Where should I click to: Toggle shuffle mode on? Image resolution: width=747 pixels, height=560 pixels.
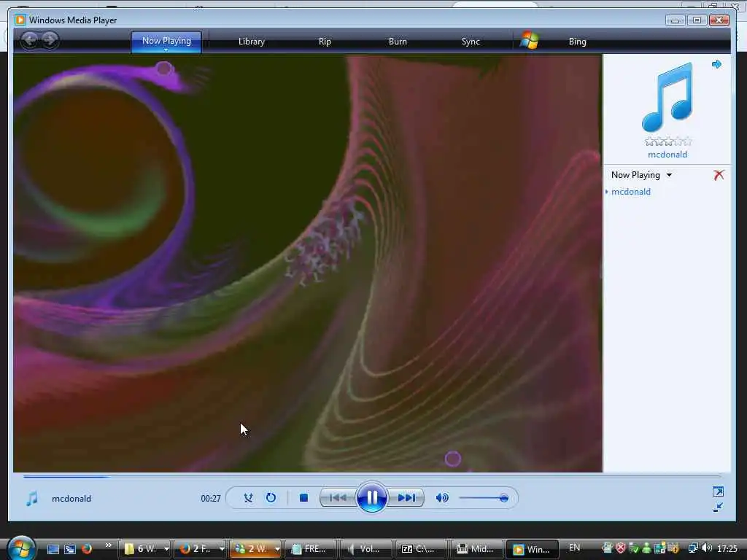coord(248,498)
